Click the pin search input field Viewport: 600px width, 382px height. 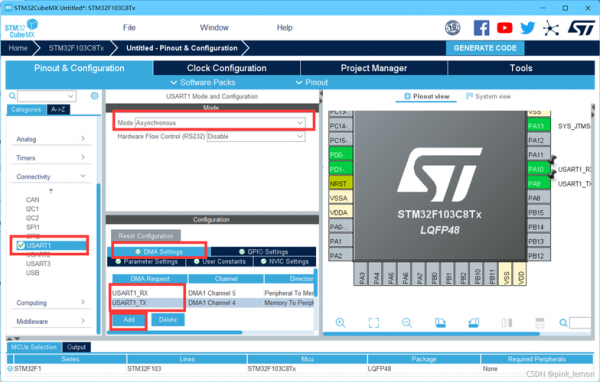click(x=580, y=323)
